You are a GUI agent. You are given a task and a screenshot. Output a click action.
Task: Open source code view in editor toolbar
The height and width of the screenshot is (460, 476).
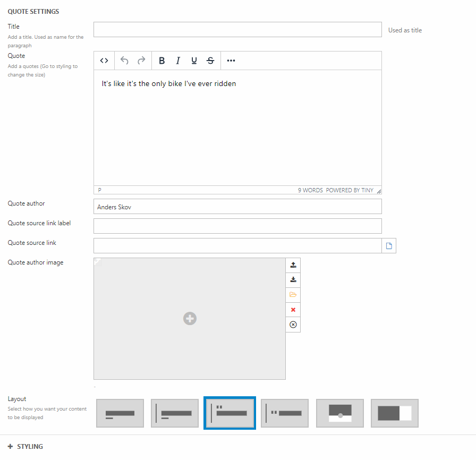tap(104, 61)
